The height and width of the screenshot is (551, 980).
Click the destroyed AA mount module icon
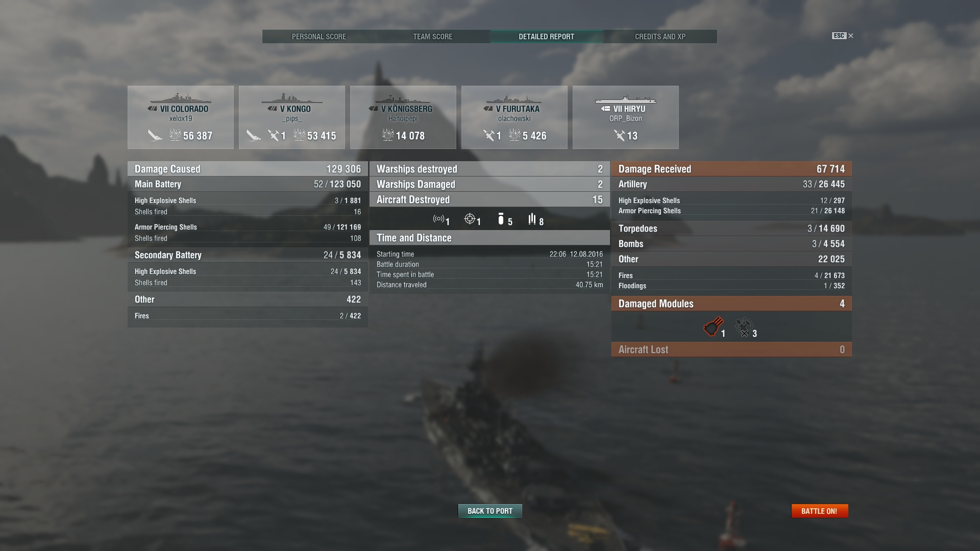point(744,327)
